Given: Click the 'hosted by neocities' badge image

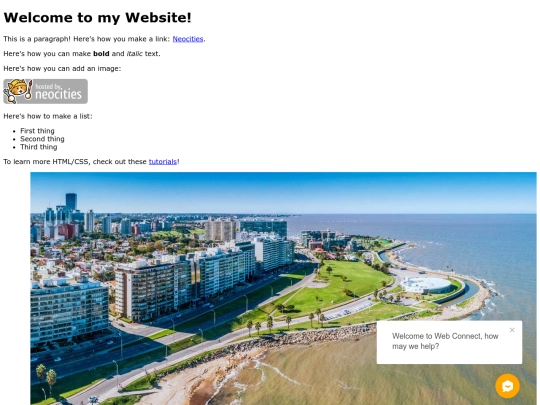Looking at the screenshot, I should 45,91.
